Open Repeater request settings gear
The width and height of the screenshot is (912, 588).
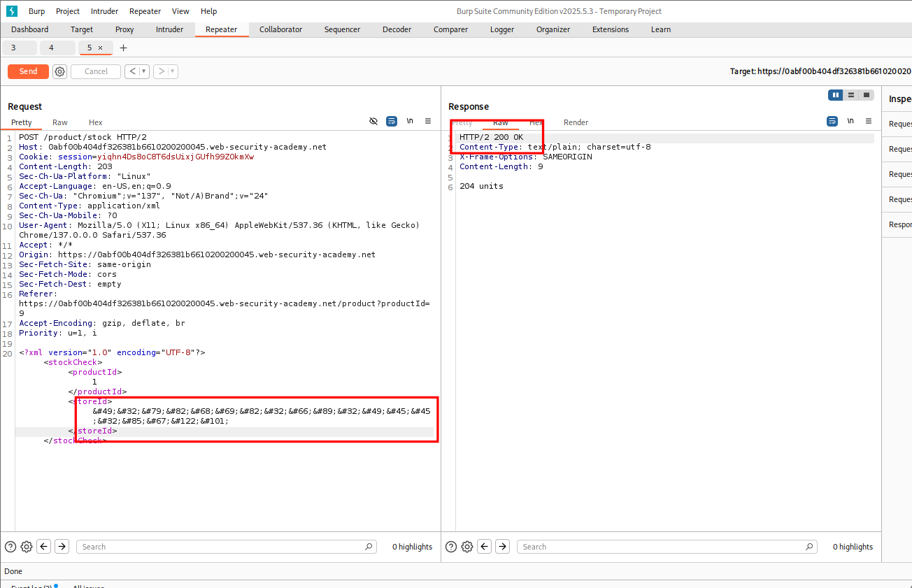59,71
